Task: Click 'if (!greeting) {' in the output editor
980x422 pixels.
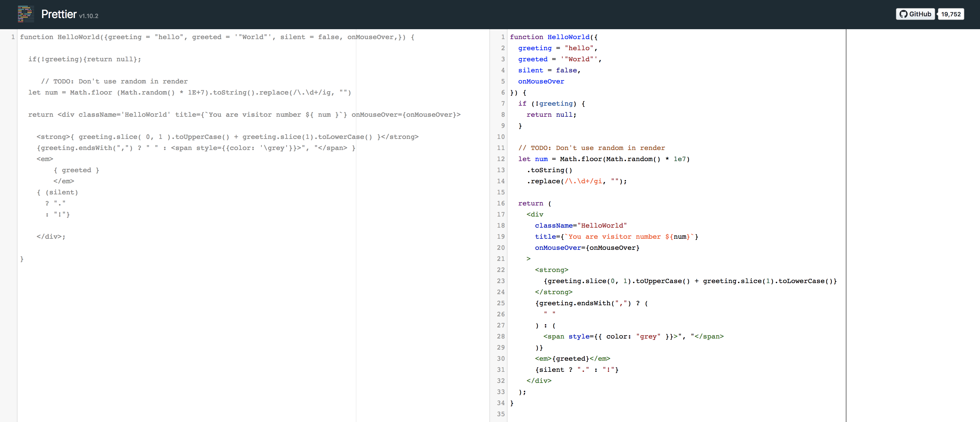Action: point(552,104)
